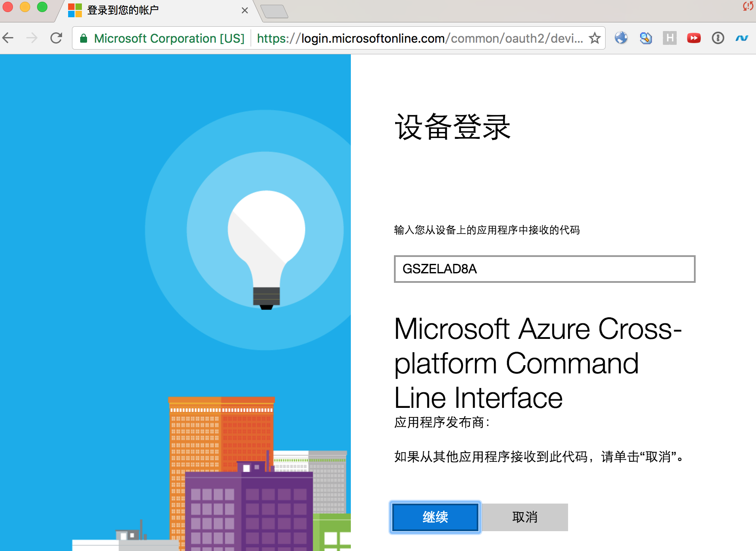Reload the page with refresh icon
The height and width of the screenshot is (551, 756).
pyautogui.click(x=56, y=38)
